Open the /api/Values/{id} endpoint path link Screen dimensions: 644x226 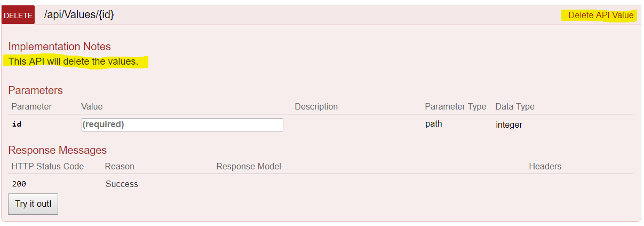click(x=79, y=15)
